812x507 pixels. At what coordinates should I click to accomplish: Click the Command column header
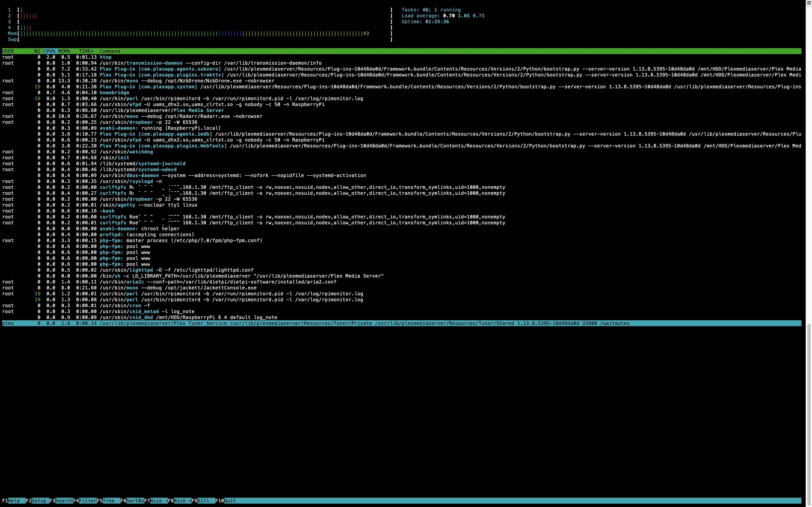click(x=110, y=51)
